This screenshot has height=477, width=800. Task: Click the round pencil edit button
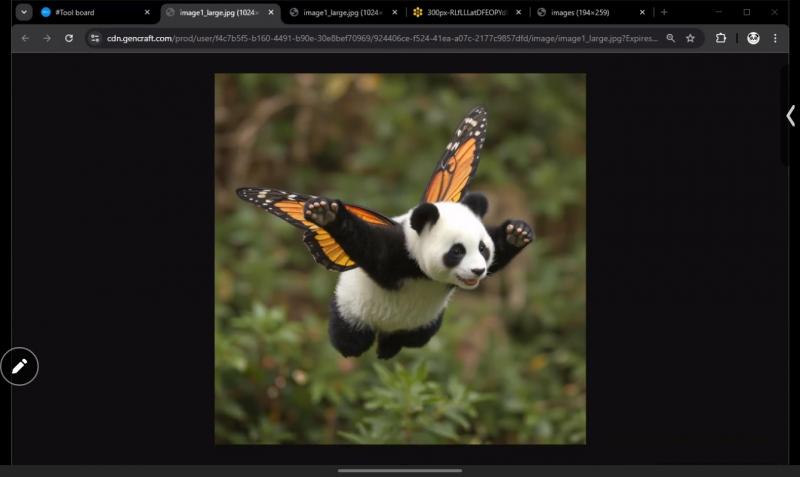point(19,366)
